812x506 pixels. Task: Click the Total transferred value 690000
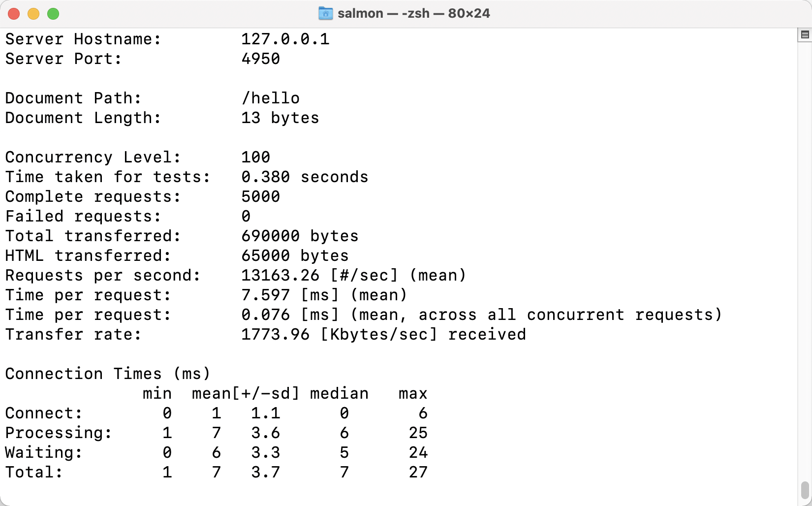pos(270,236)
